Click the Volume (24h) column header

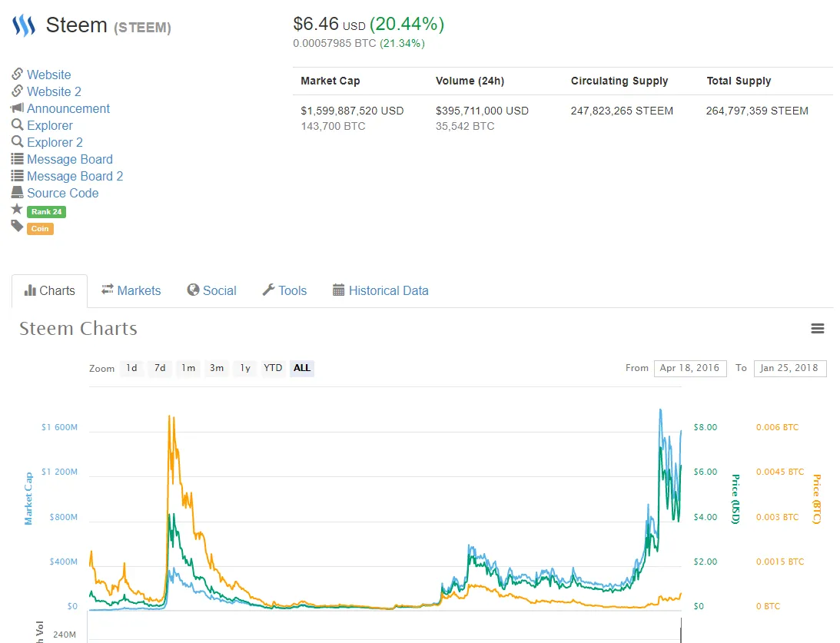click(x=470, y=81)
